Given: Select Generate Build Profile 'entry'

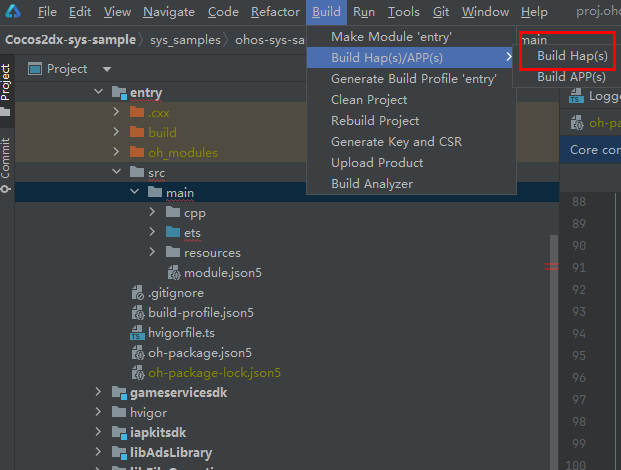Looking at the screenshot, I should 411,79.
